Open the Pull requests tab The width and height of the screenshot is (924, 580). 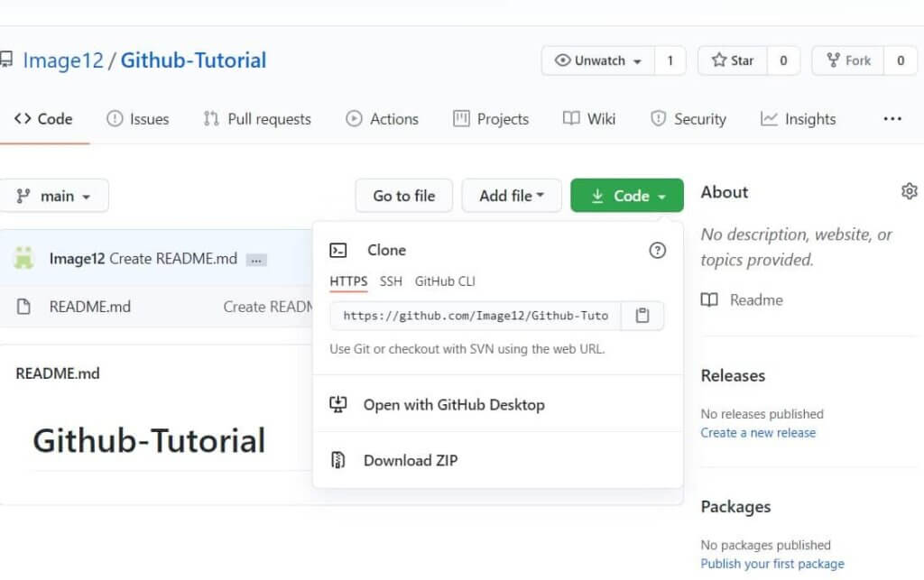click(x=257, y=119)
